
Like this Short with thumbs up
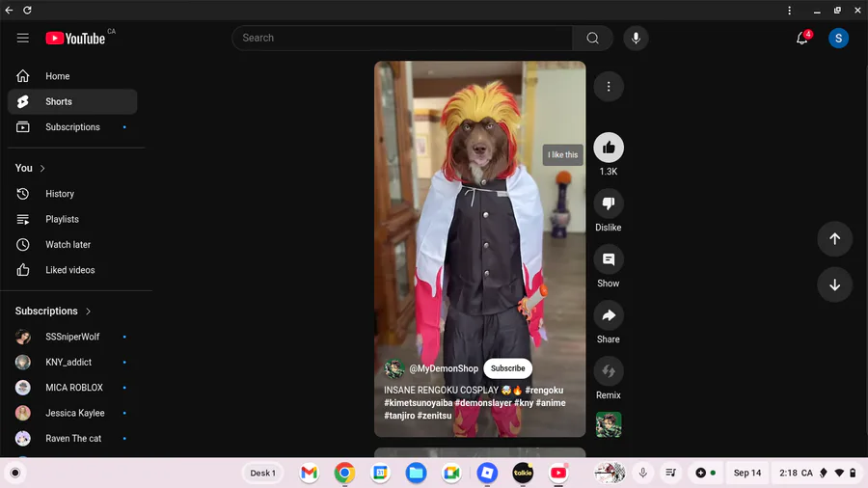(x=609, y=148)
